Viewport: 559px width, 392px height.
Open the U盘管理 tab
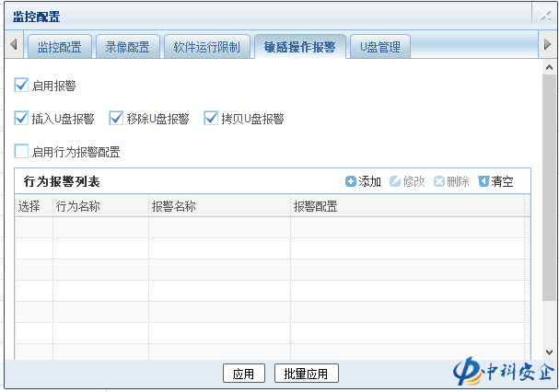pyautogui.click(x=380, y=46)
